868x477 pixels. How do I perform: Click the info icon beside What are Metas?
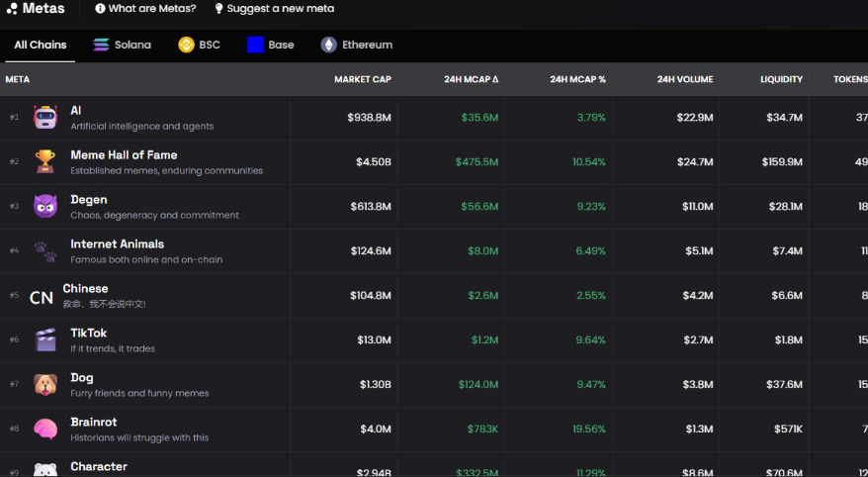(x=100, y=8)
